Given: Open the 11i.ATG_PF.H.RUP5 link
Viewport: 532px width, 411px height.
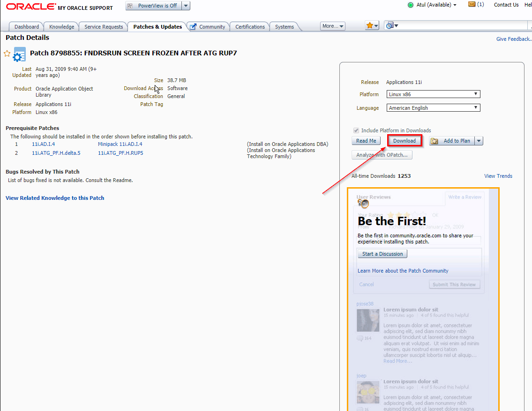Looking at the screenshot, I should click(120, 153).
